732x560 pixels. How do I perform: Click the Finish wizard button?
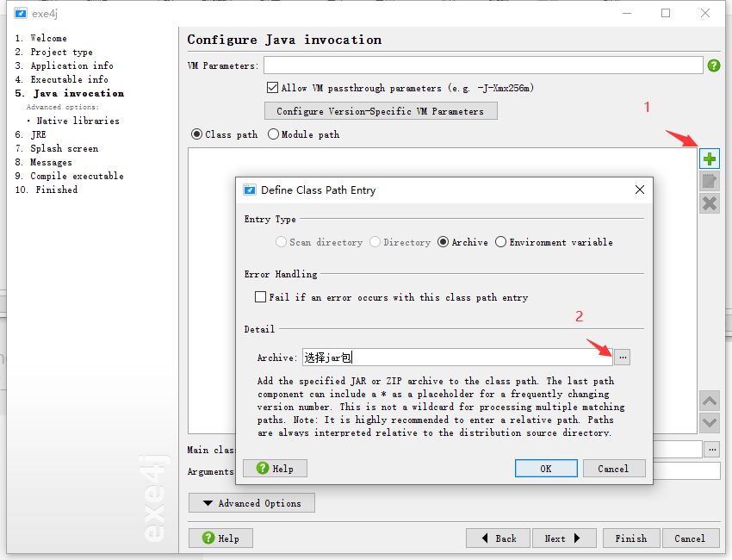pos(631,538)
